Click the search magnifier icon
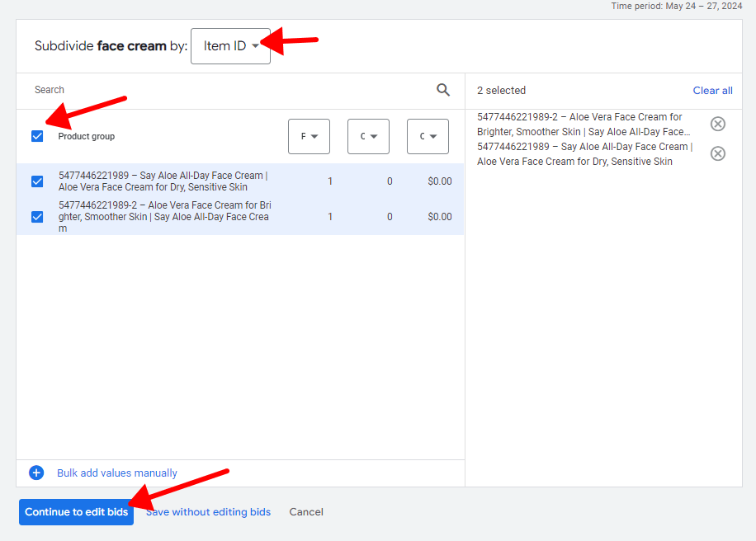Image resolution: width=756 pixels, height=541 pixels. coord(443,90)
